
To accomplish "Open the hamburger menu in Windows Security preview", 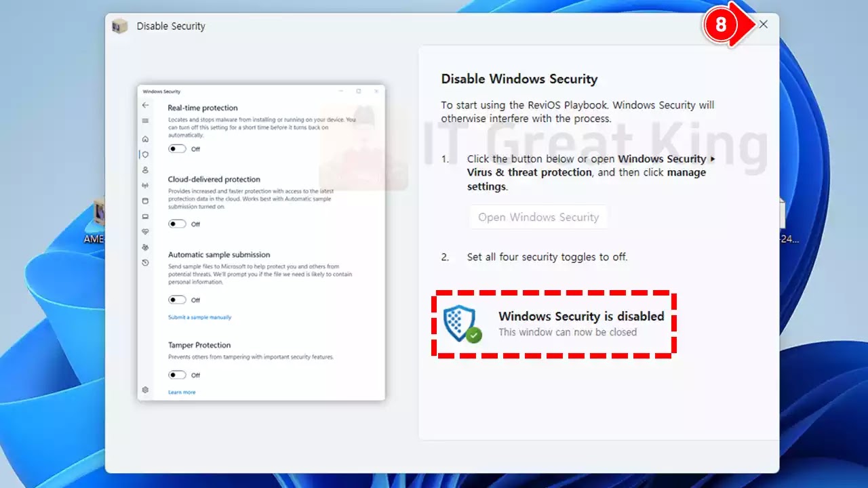I will (x=145, y=121).
